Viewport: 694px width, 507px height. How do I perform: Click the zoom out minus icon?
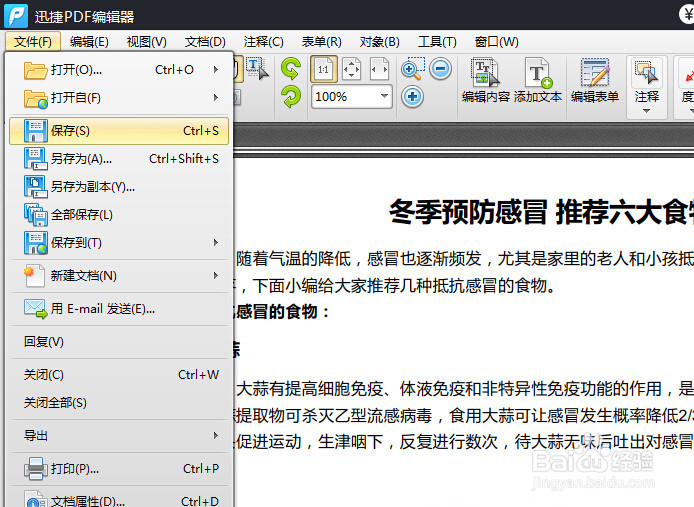pos(440,69)
